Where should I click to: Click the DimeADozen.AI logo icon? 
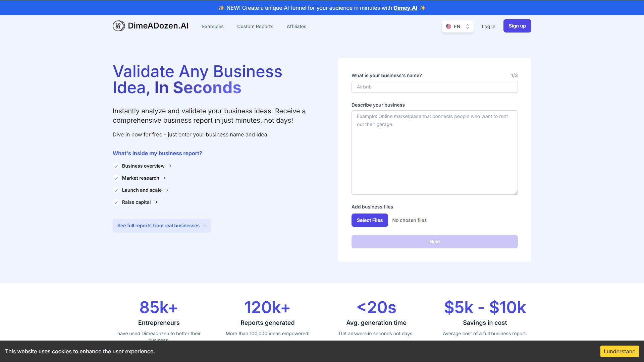point(119,26)
